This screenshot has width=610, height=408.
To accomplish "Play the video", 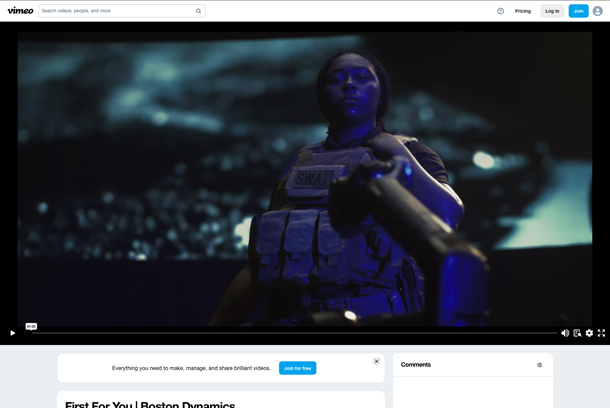I will 12,333.
